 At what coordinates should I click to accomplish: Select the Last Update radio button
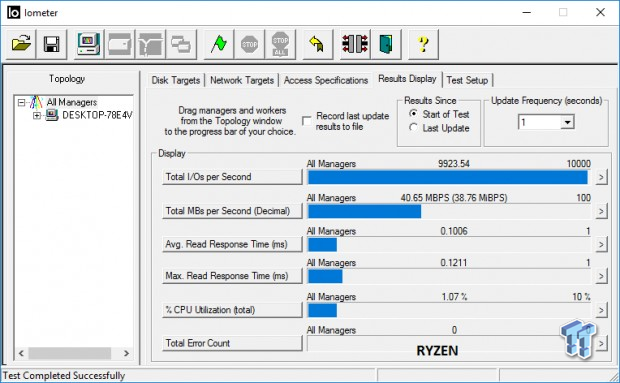[x=413, y=128]
